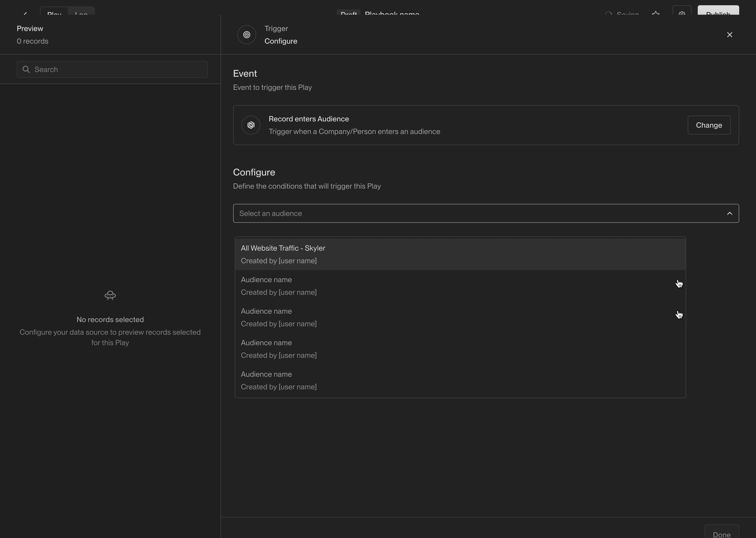Switch to the Log tab
756x538 pixels.
pos(81,13)
